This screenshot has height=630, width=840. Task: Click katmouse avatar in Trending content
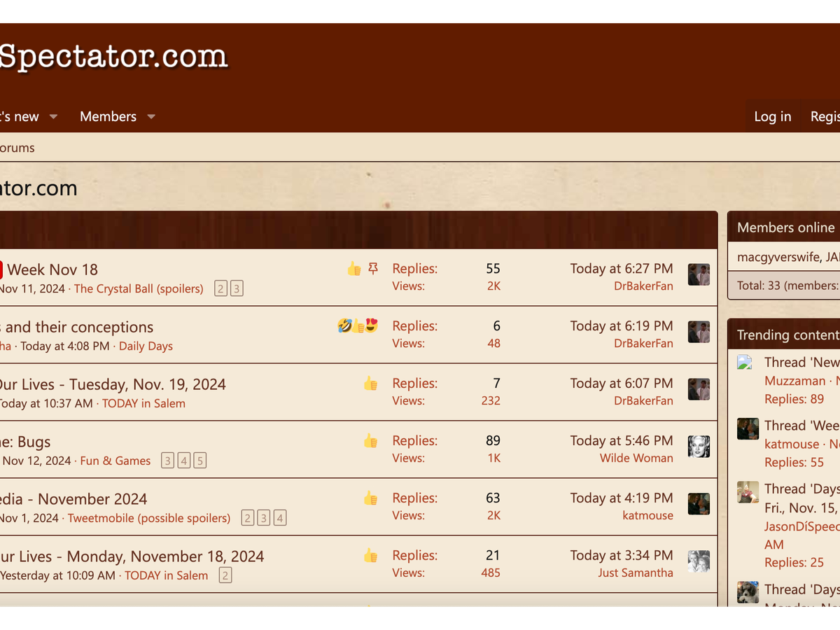[x=748, y=428]
